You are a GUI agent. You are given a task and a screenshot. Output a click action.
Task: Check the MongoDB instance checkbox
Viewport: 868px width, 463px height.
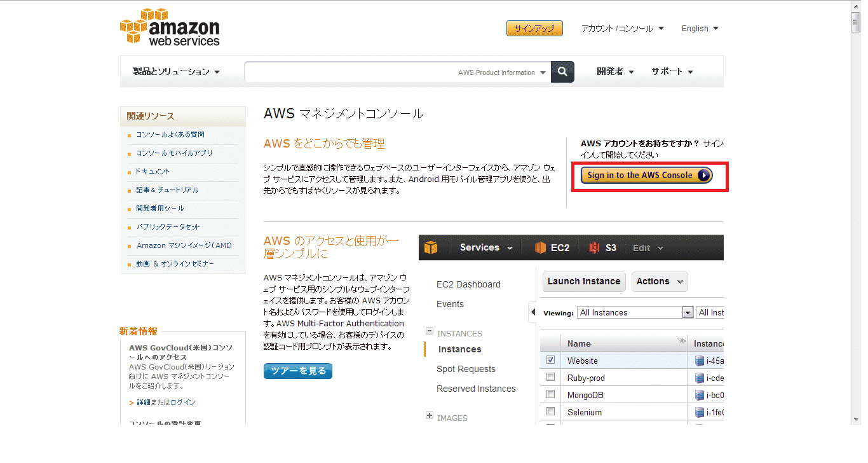coord(551,394)
